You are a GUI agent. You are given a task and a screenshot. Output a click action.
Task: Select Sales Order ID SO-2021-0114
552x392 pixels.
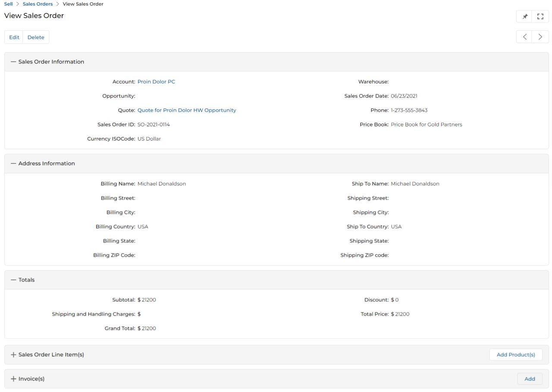pyautogui.click(x=154, y=124)
